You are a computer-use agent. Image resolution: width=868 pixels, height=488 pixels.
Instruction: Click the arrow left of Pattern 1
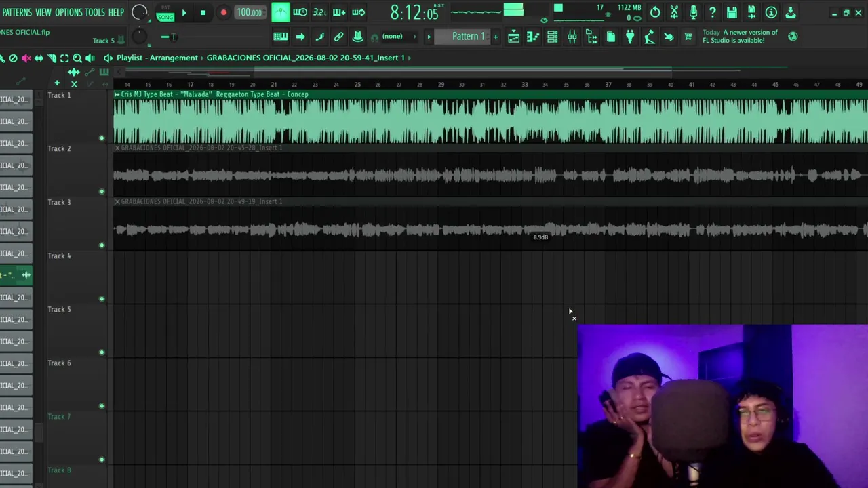(x=429, y=37)
